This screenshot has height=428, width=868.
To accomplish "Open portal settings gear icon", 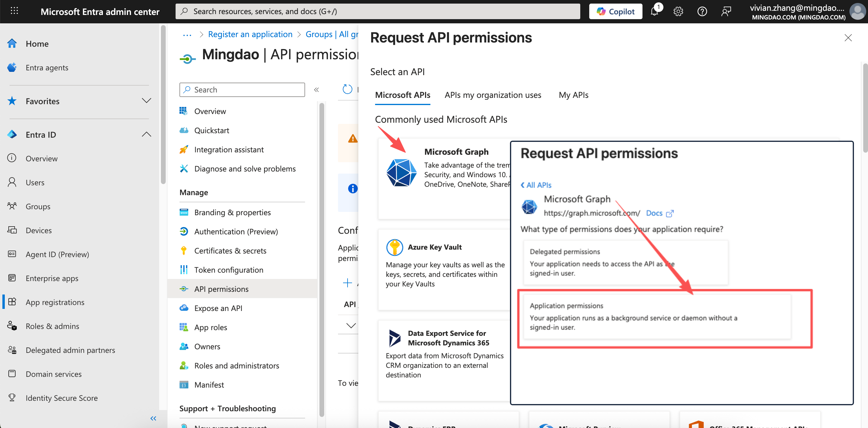I will tap(678, 11).
